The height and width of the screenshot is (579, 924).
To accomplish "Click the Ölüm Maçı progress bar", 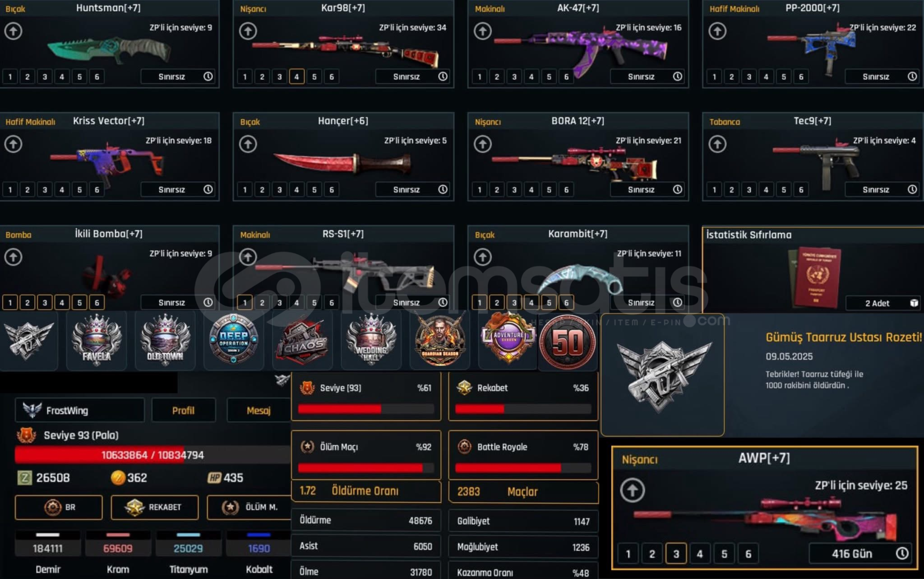I will (x=366, y=468).
